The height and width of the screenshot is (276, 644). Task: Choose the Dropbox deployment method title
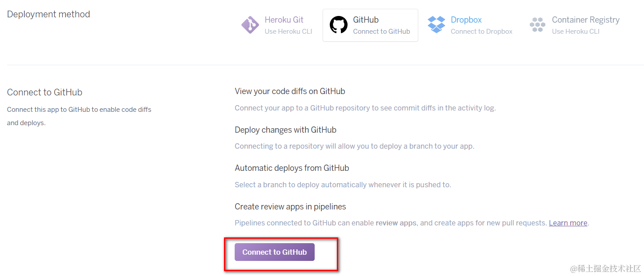(466, 20)
